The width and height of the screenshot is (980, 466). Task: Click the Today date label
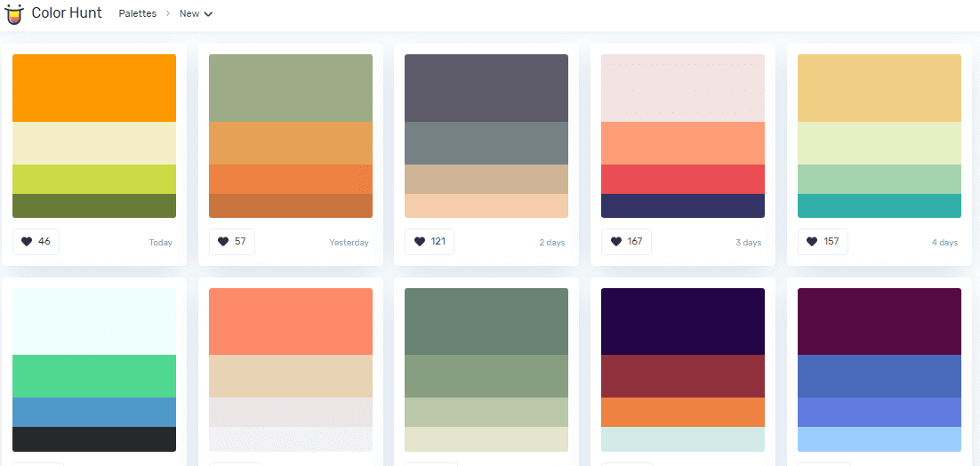(x=161, y=243)
